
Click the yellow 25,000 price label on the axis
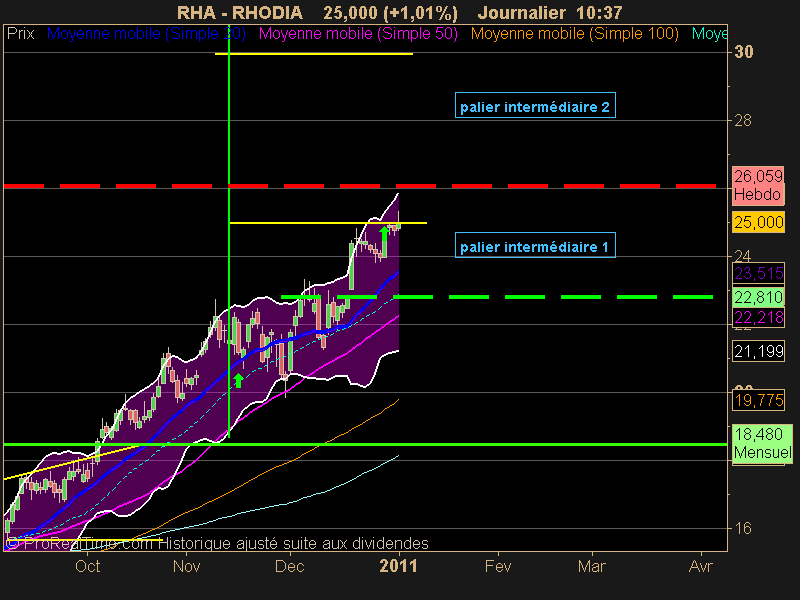758,222
